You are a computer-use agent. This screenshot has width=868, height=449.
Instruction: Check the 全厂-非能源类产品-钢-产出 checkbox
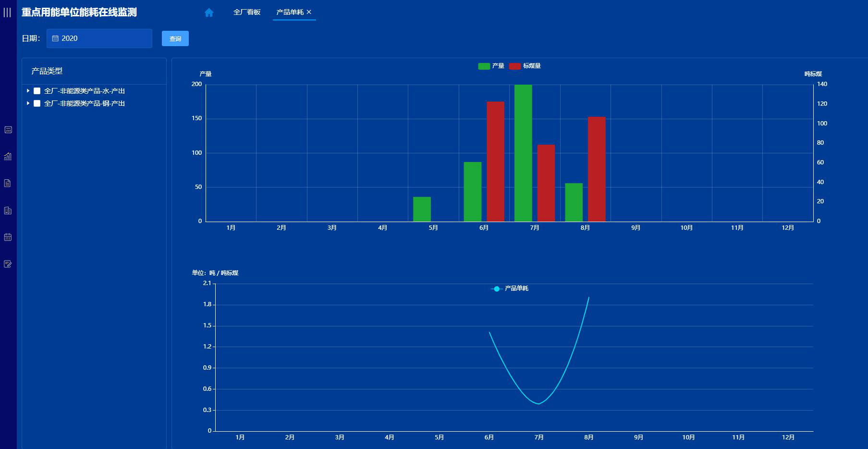tap(37, 103)
